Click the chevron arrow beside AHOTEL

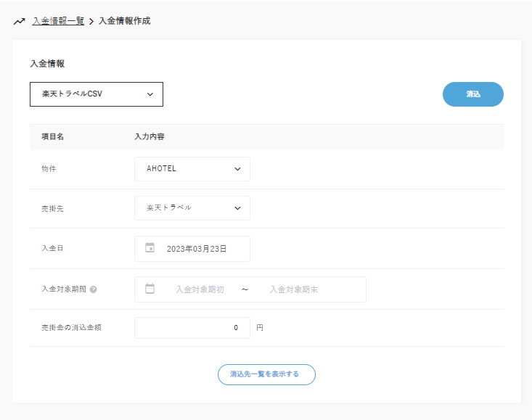[237, 169]
